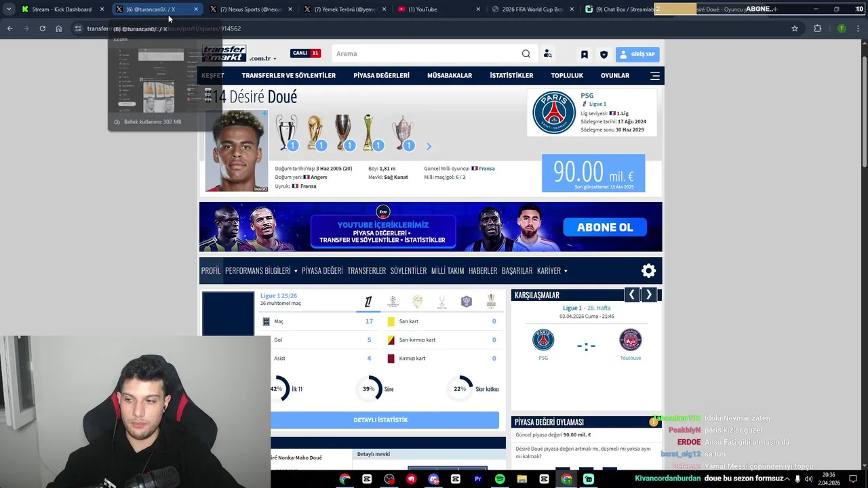This screenshot has height=488, width=868.
Task: Click the magnifier search icon
Action: pyautogui.click(x=526, y=54)
